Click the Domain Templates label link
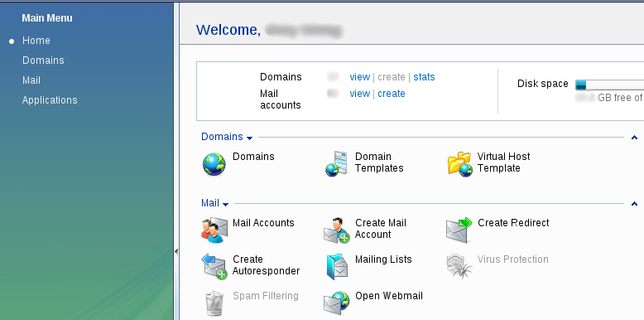Image resolution: width=644 pixels, height=320 pixels. pos(379,162)
